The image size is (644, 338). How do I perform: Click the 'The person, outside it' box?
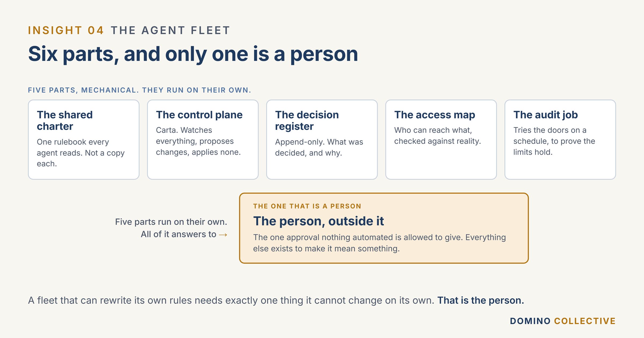[x=384, y=228]
